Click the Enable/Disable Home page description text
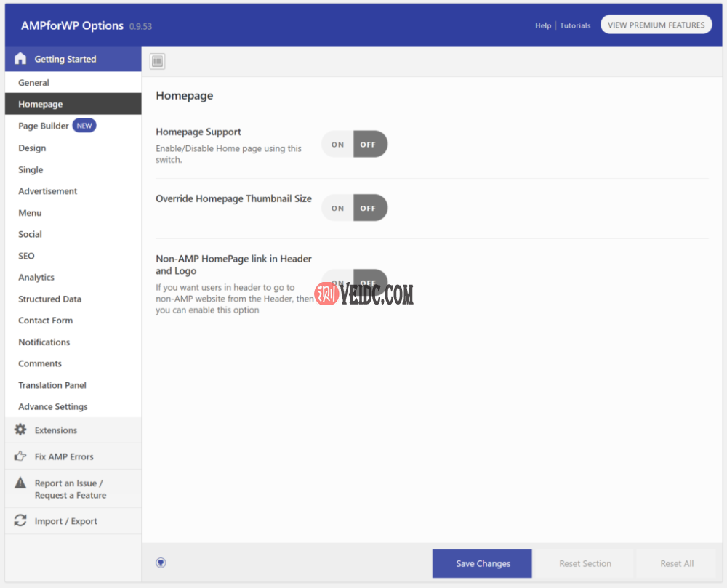The image size is (727, 588). coord(228,154)
